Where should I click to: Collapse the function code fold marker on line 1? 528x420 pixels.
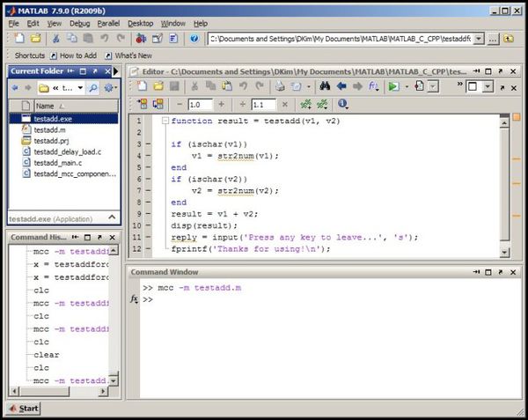165,121
